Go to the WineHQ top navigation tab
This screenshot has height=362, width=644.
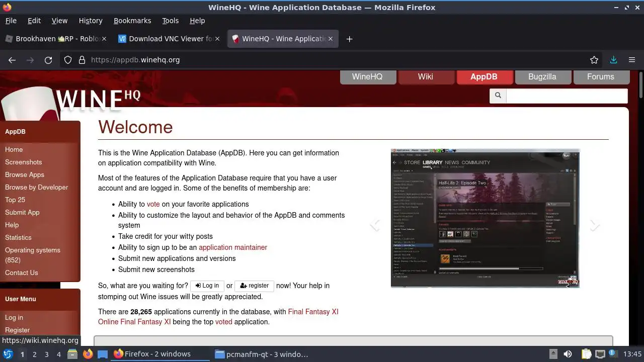point(367,77)
